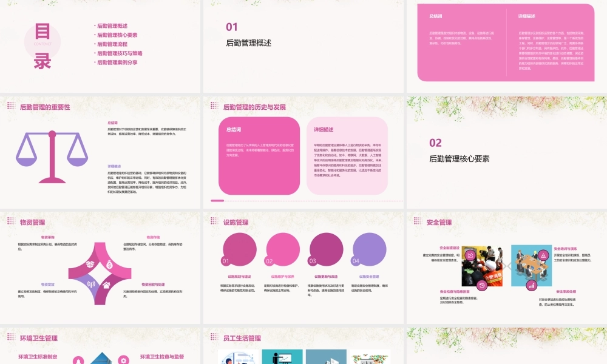Click the clock history badge below the rescue photo

(482, 286)
